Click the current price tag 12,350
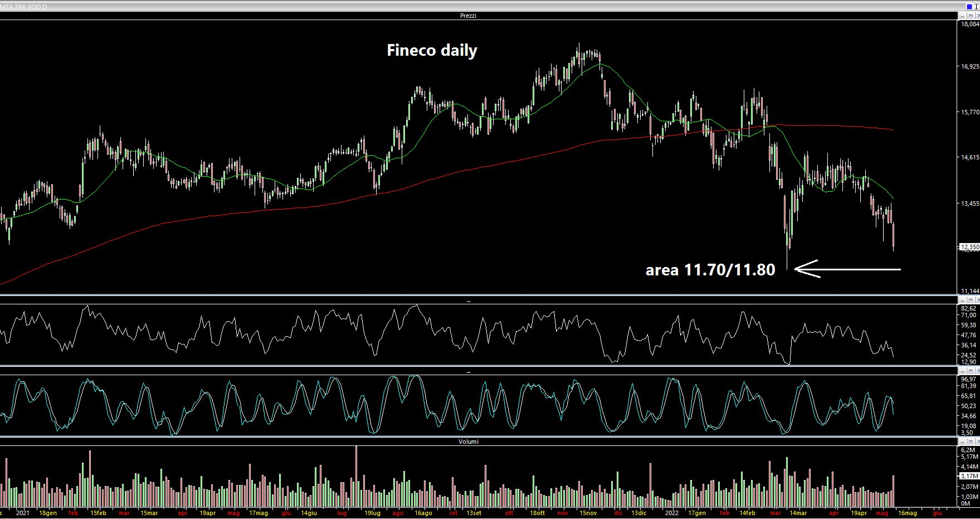Viewport: 980px width, 519px height. pyautogui.click(x=969, y=246)
